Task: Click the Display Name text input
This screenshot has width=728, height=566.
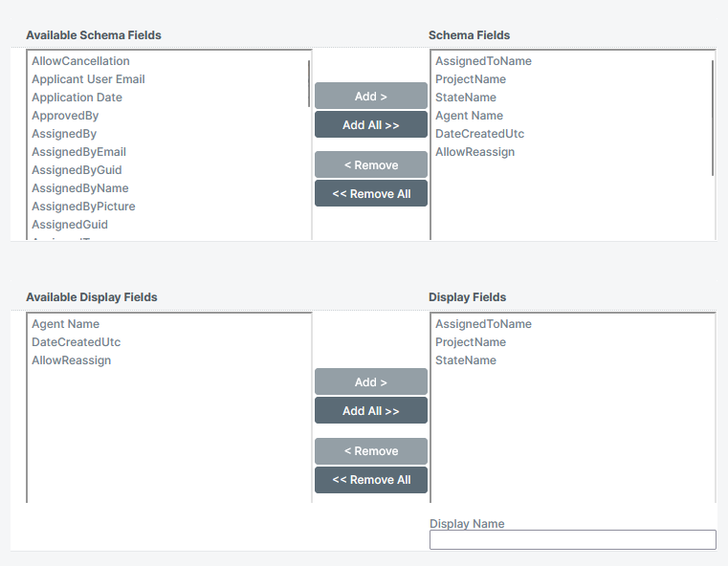Action: pyautogui.click(x=572, y=540)
